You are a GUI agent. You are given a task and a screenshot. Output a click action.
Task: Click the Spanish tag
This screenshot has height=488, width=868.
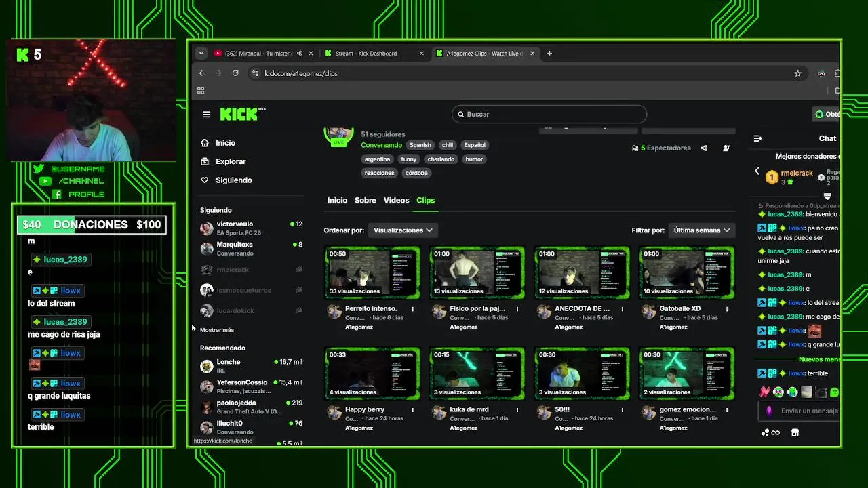420,145
